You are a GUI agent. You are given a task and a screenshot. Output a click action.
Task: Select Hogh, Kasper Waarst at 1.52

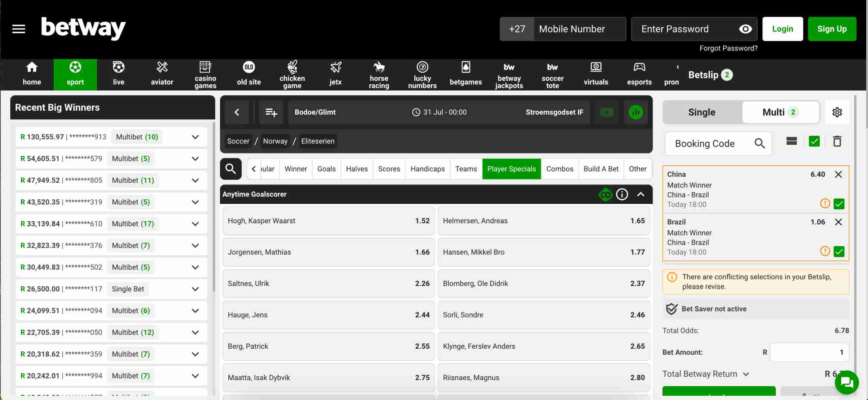(x=329, y=221)
